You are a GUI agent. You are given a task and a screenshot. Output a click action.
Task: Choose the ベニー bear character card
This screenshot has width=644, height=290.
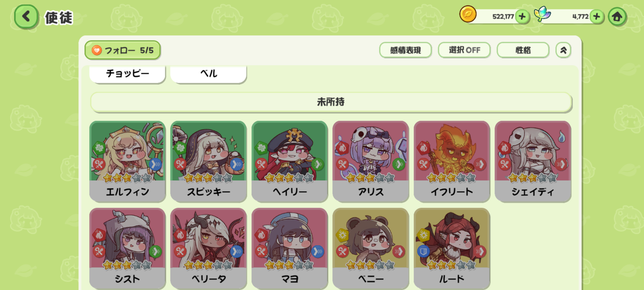tap(371, 248)
